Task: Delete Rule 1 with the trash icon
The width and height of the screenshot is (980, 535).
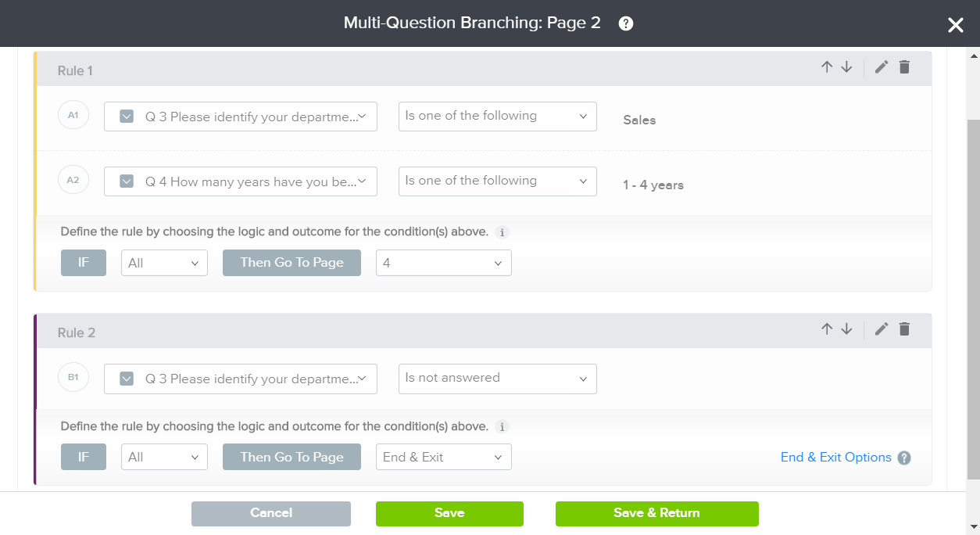Action: click(904, 67)
